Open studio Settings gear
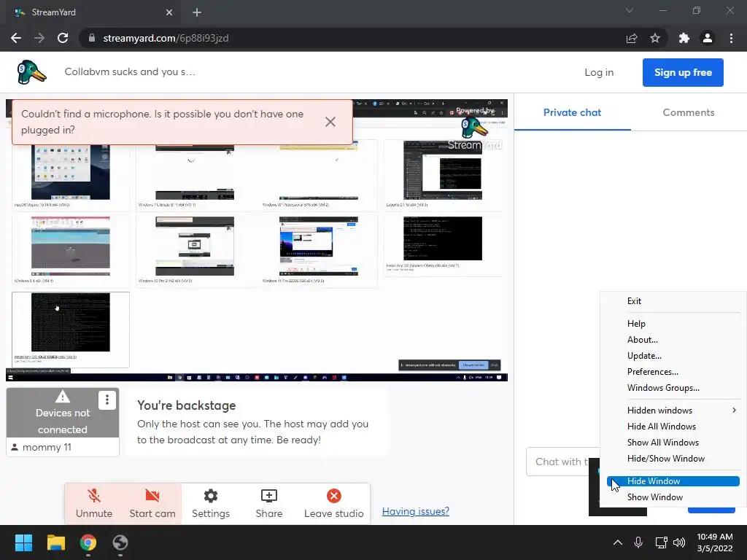Viewport: 747px width, 560px height. pos(211,504)
